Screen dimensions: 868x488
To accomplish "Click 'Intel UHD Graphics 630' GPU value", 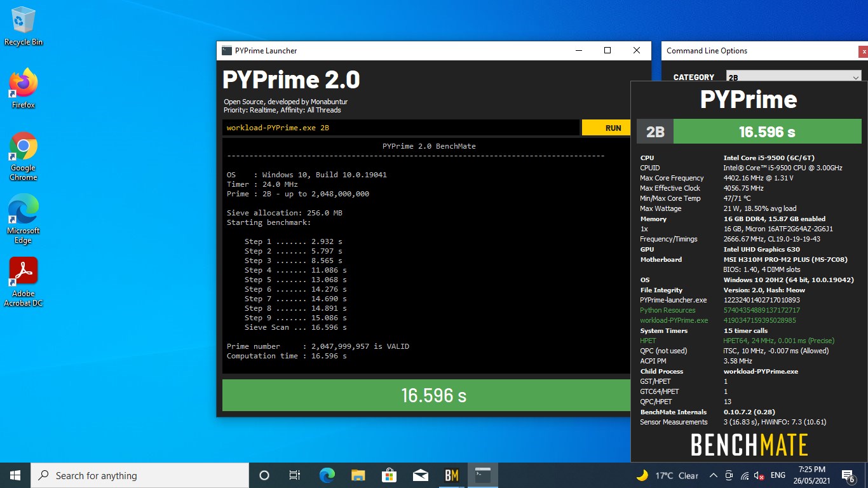I will click(762, 249).
